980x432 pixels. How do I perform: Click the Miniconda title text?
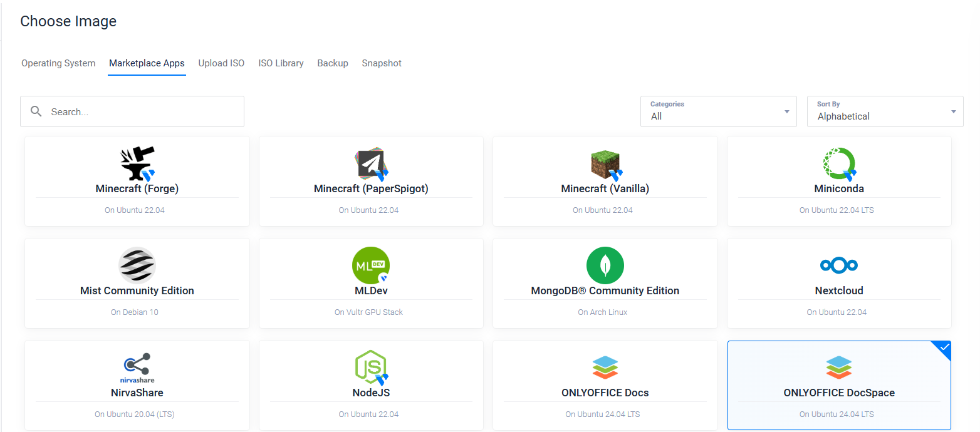point(839,188)
